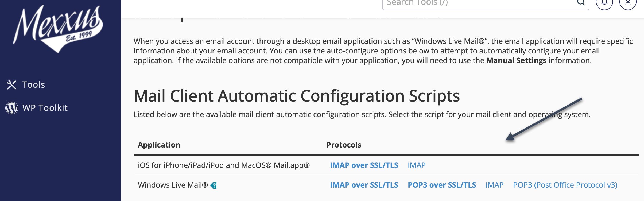Click the WordPress icon beside WP Toolkit

coord(12,108)
